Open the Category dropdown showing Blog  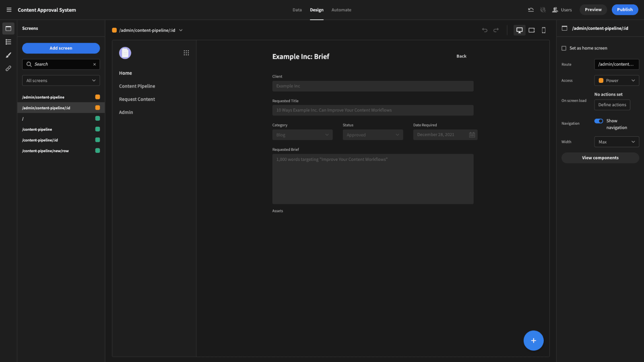(x=303, y=135)
